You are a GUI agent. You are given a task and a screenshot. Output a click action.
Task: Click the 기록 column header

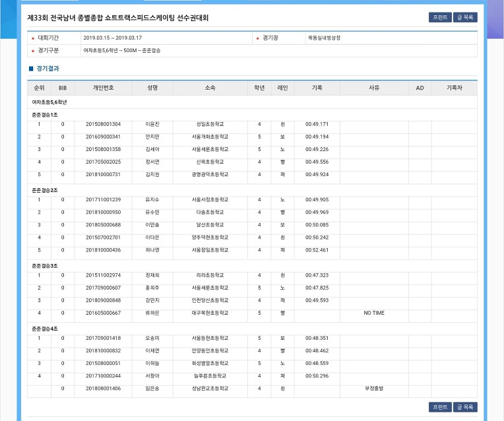click(317, 88)
